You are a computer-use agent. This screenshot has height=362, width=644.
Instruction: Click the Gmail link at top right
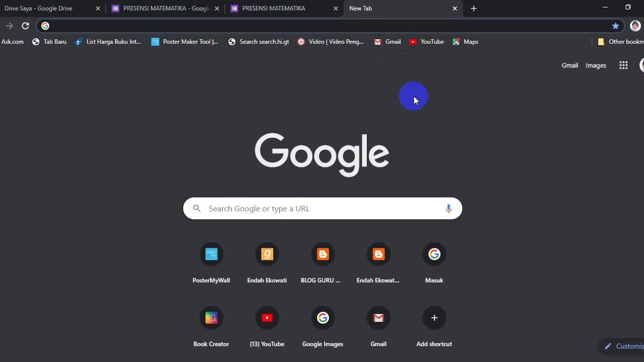click(x=570, y=65)
